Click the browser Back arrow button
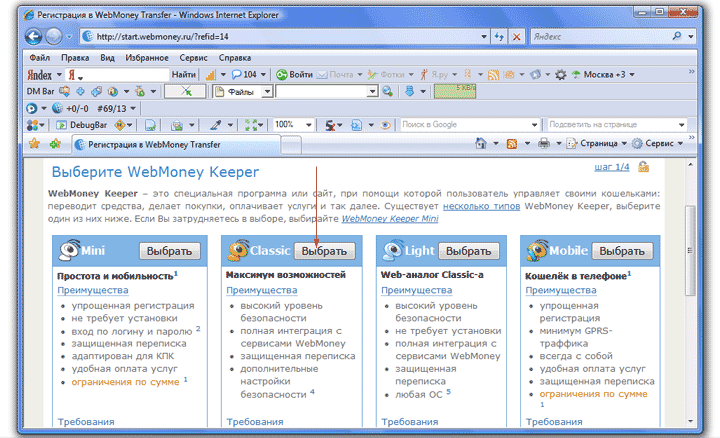 tap(27, 37)
